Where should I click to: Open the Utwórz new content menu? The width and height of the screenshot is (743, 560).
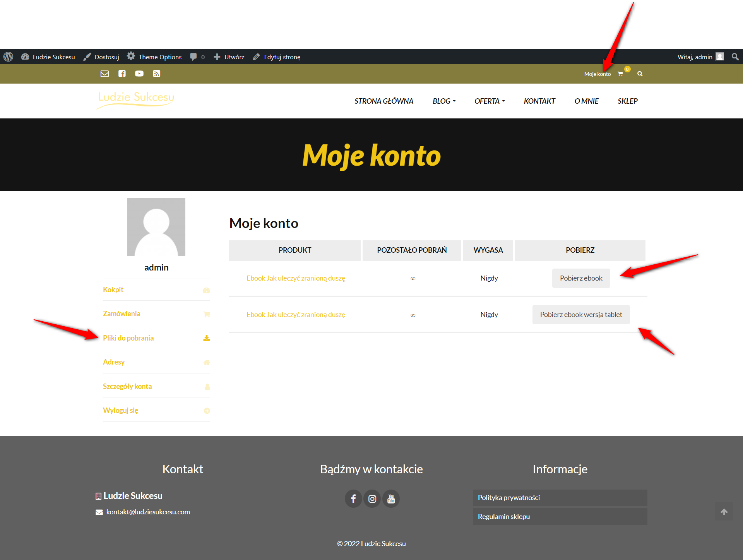pos(229,57)
